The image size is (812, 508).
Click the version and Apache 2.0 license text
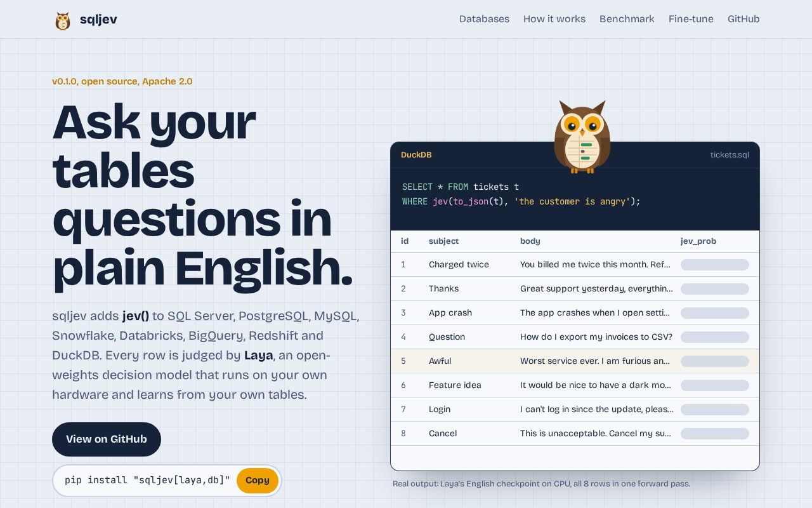(122, 81)
